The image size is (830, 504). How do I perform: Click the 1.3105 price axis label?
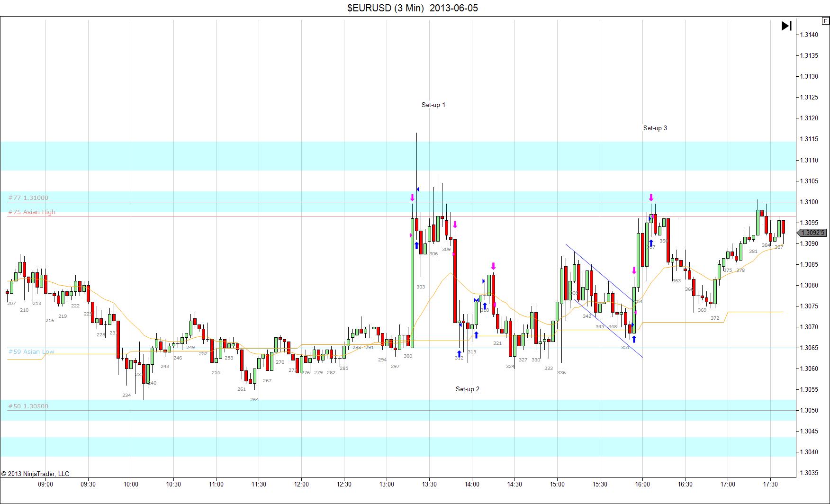pos(809,181)
